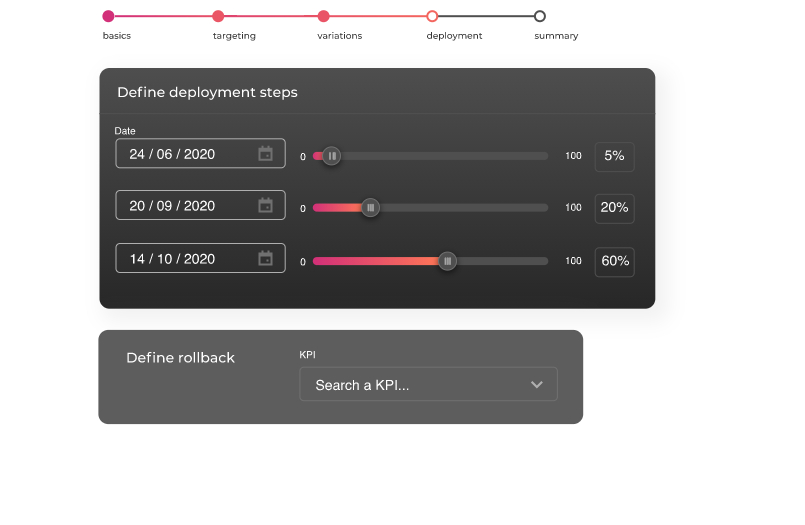The height and width of the screenshot is (525, 805).
Task: Click the variations step circle
Action: coord(324,16)
